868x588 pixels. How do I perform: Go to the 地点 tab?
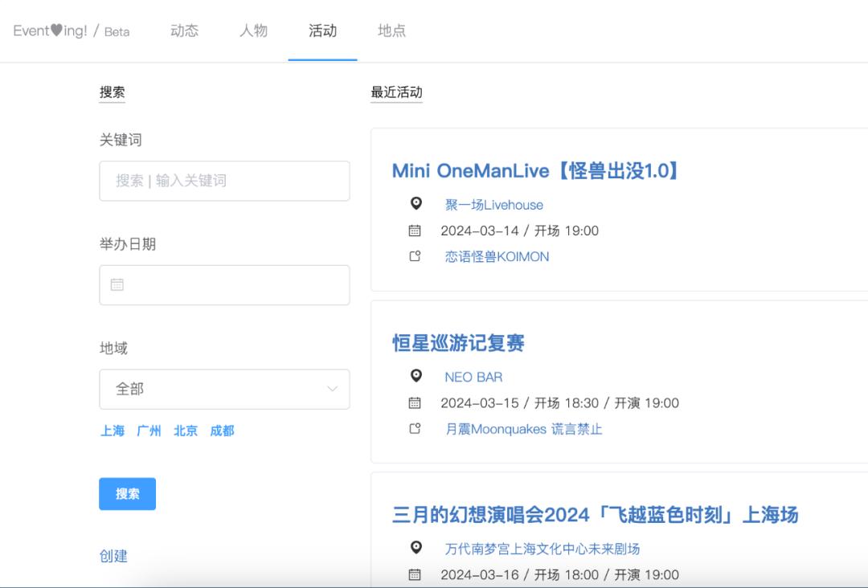pos(391,31)
